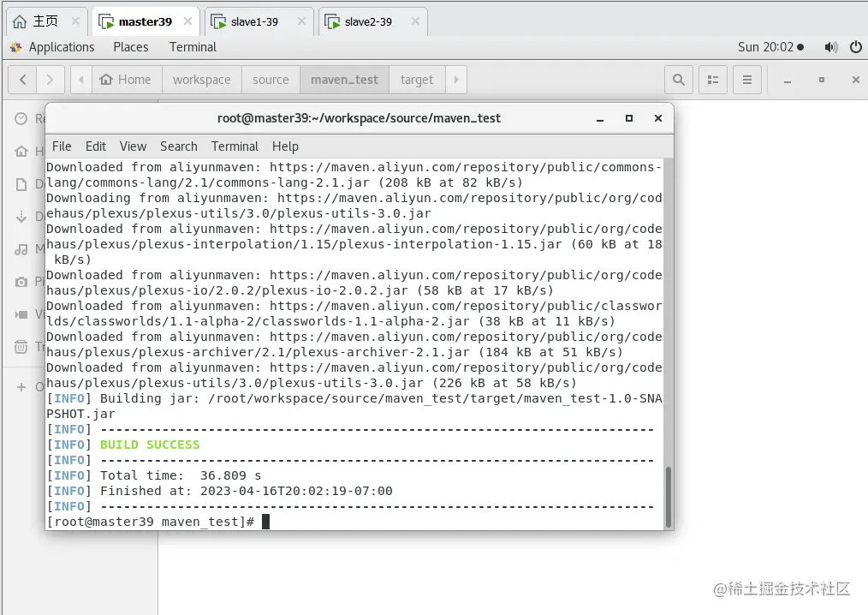Go to the Home path button
The height and width of the screenshot is (615, 868).
126,80
